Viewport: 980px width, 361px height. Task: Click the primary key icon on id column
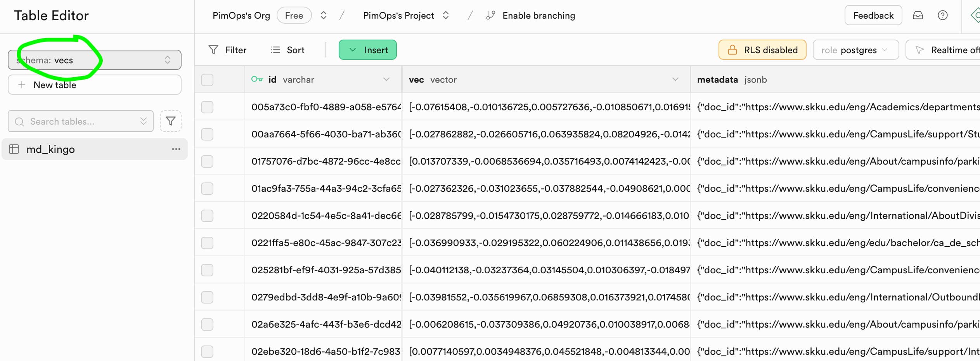pyautogui.click(x=257, y=79)
